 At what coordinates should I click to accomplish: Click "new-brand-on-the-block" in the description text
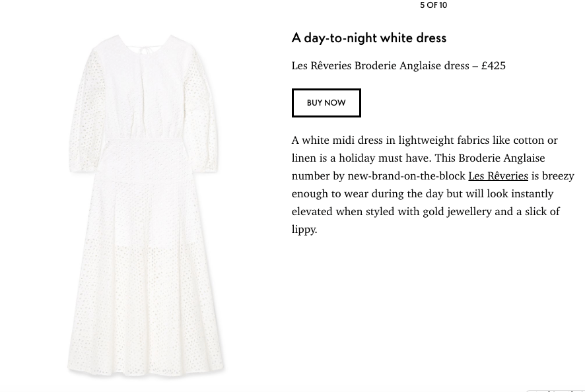pyautogui.click(x=407, y=176)
